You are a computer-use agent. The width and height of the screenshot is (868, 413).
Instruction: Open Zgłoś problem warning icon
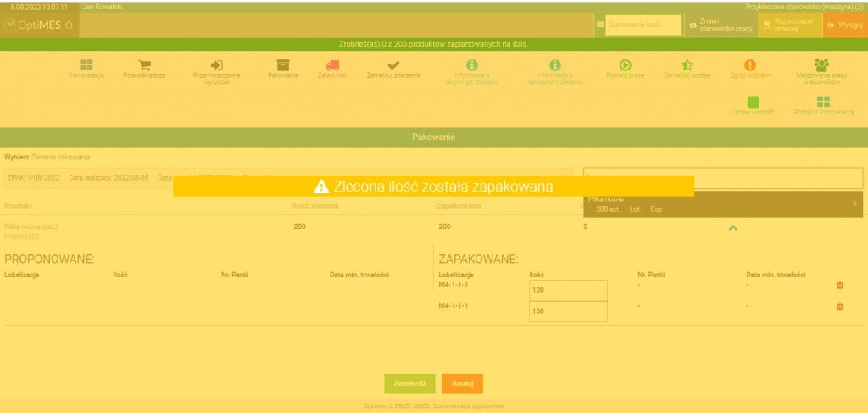(x=750, y=64)
